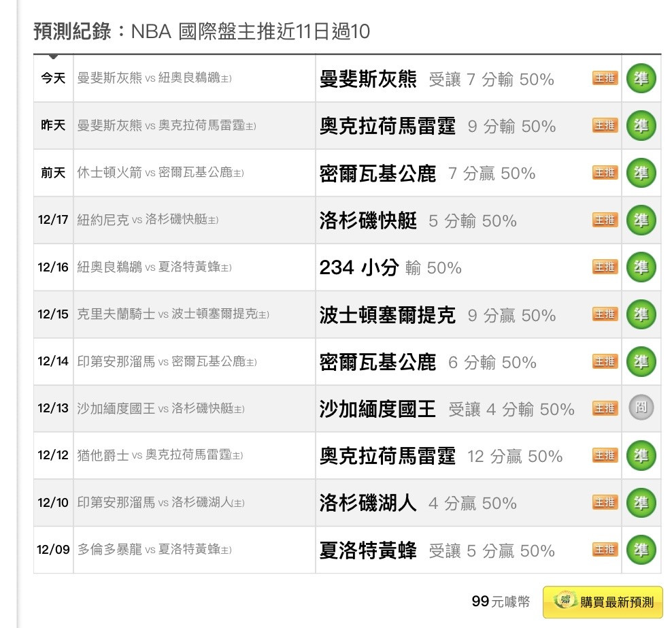This screenshot has width=672, height=628.
Task: Click the 昨天 date cell
Action: (x=53, y=125)
